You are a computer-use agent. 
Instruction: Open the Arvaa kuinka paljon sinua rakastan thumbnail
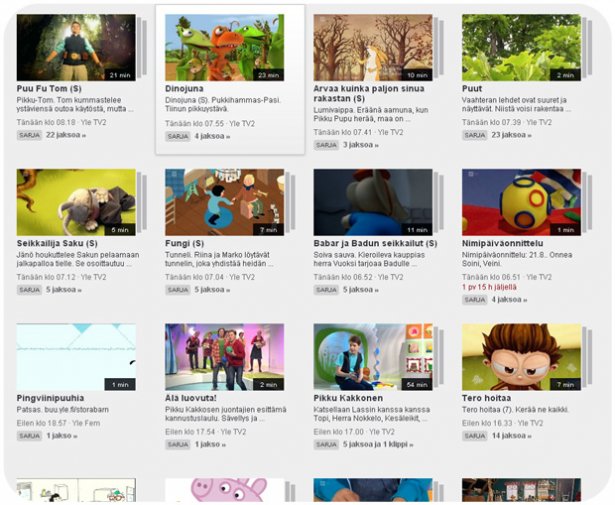(x=373, y=47)
